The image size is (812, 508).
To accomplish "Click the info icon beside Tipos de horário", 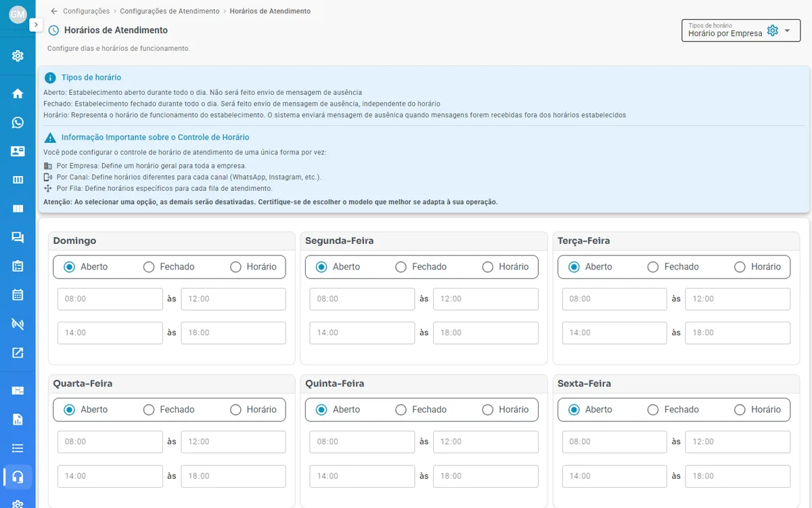I will 50,78.
